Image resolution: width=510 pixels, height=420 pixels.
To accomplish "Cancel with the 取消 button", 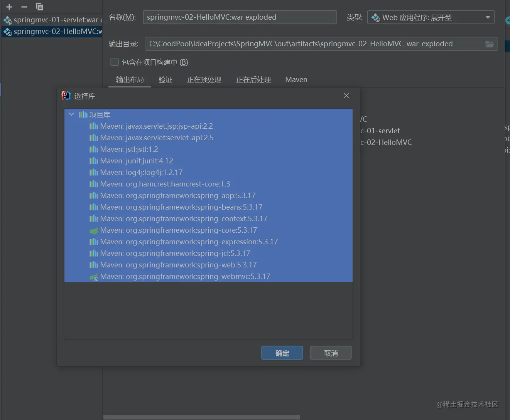I will tap(331, 353).
